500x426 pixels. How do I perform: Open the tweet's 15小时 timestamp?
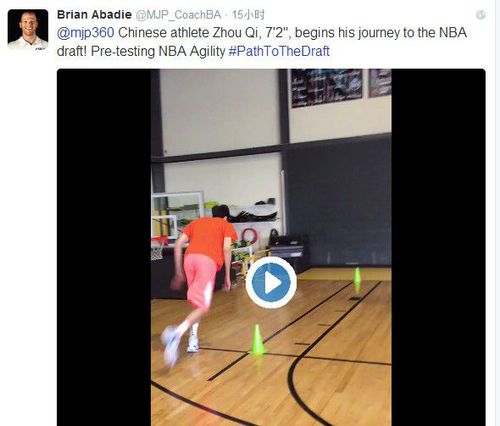pyautogui.click(x=248, y=15)
